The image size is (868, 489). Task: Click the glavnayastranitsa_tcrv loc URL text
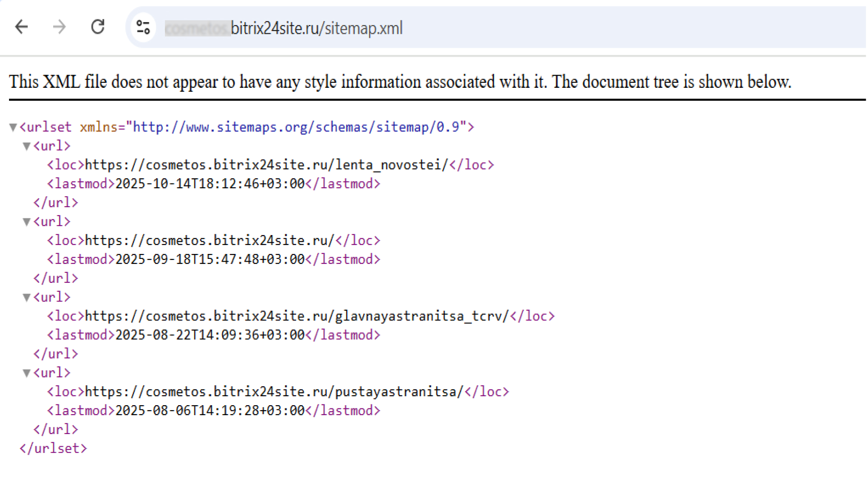(x=297, y=317)
